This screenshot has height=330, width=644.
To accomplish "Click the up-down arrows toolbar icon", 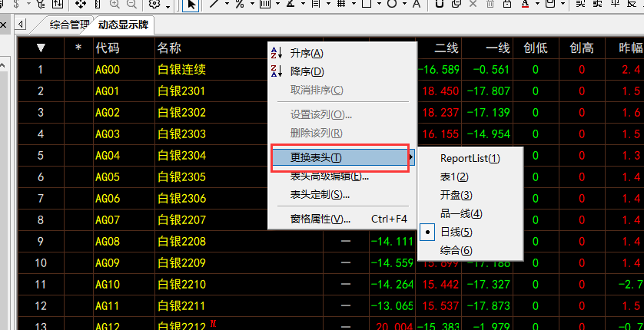I will tap(58, 4).
